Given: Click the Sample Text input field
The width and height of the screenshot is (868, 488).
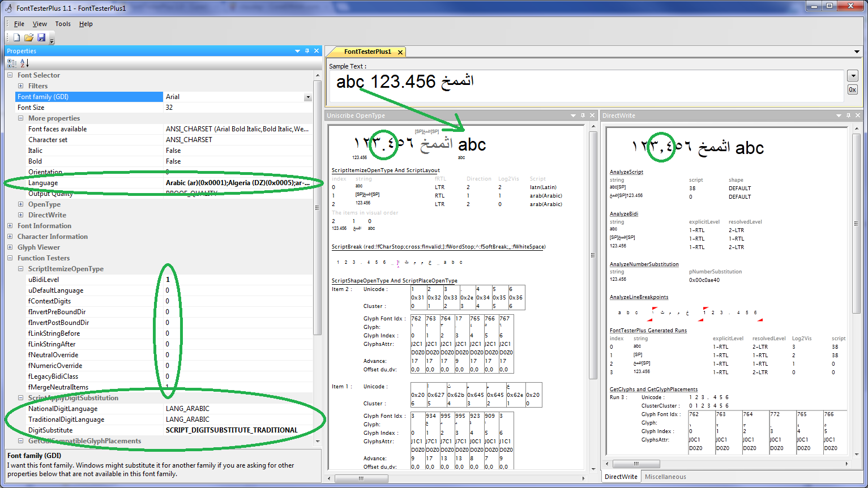Looking at the screenshot, I should [587, 85].
